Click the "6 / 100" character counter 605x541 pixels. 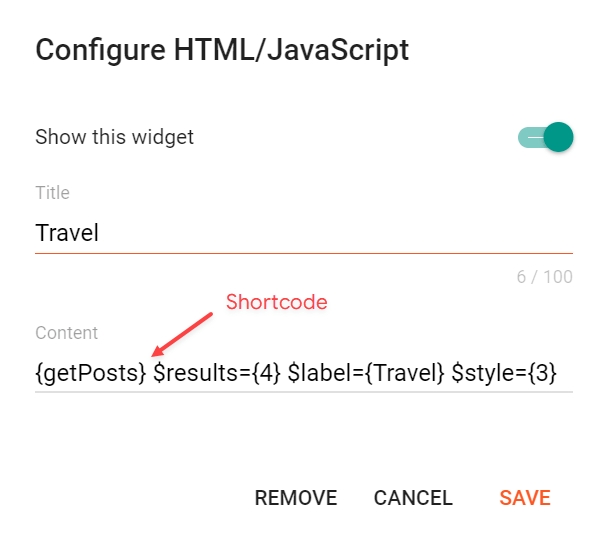pyautogui.click(x=544, y=277)
